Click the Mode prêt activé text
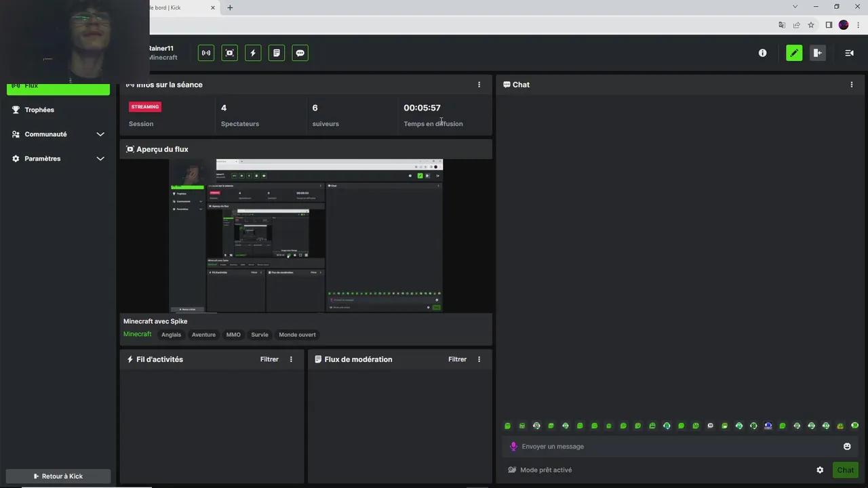The width and height of the screenshot is (868, 488). (x=546, y=470)
